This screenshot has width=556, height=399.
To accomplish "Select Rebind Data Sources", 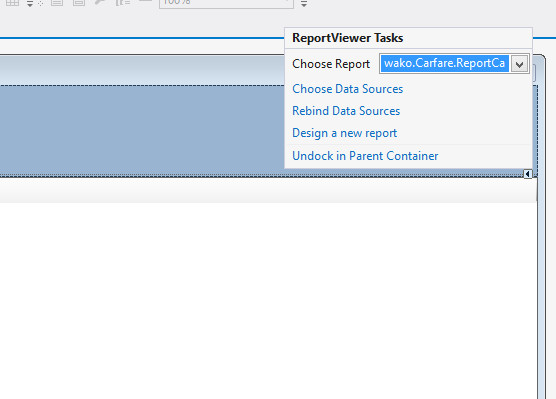I will pyautogui.click(x=346, y=111).
